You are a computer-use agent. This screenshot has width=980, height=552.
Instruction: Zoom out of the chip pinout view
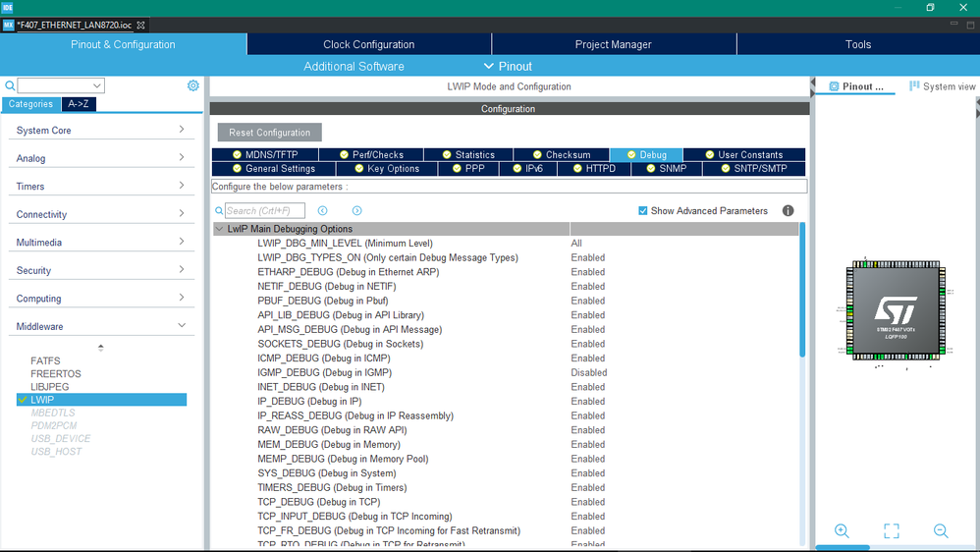(941, 530)
